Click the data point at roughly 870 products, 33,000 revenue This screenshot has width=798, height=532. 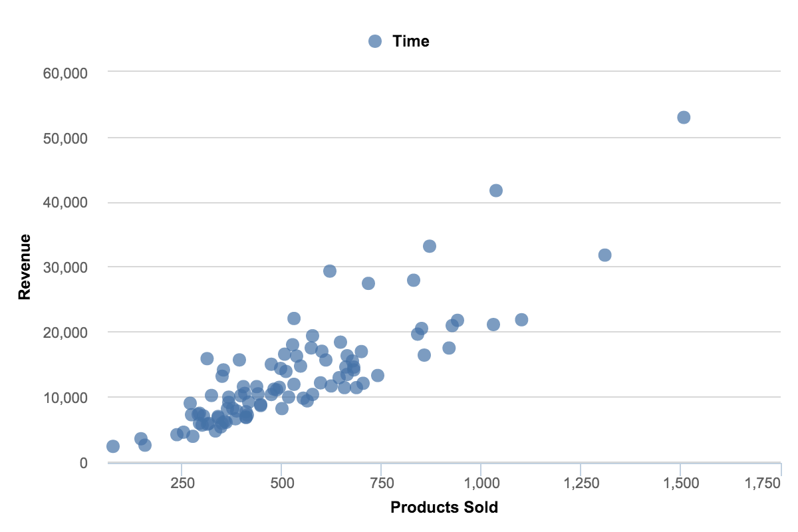[x=430, y=246]
